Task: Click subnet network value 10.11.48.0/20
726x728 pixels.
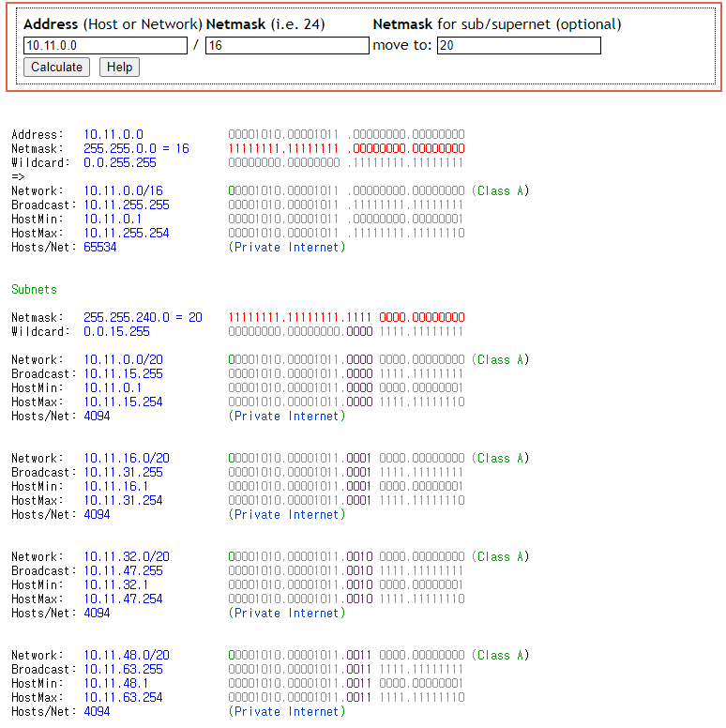Action: pyautogui.click(x=127, y=655)
